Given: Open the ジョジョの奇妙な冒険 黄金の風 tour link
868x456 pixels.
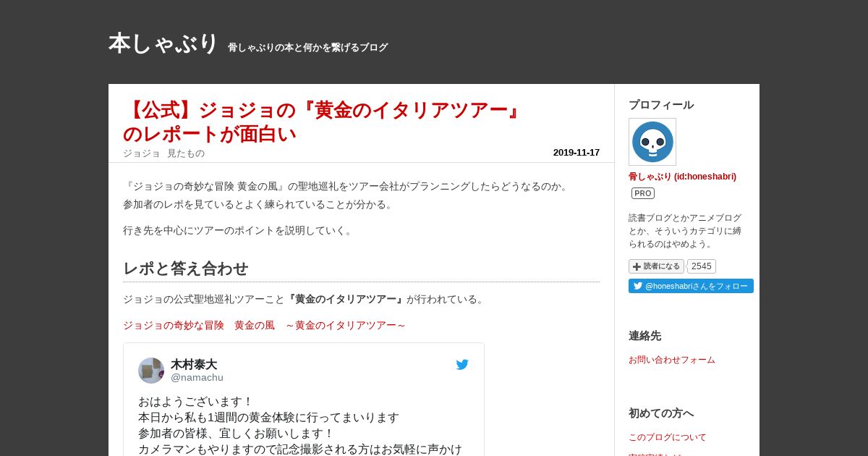Looking at the screenshot, I should point(265,326).
